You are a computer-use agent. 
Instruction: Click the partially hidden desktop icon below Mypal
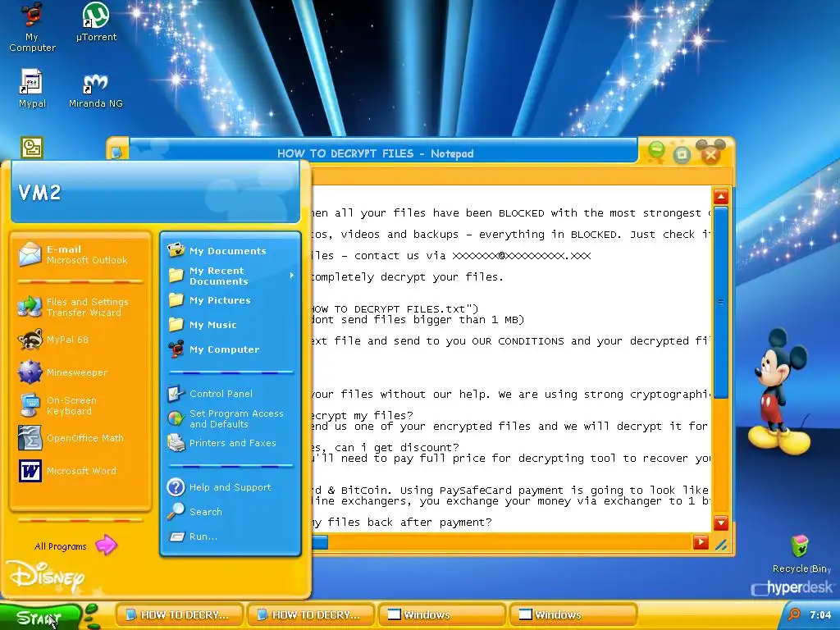tap(32, 148)
